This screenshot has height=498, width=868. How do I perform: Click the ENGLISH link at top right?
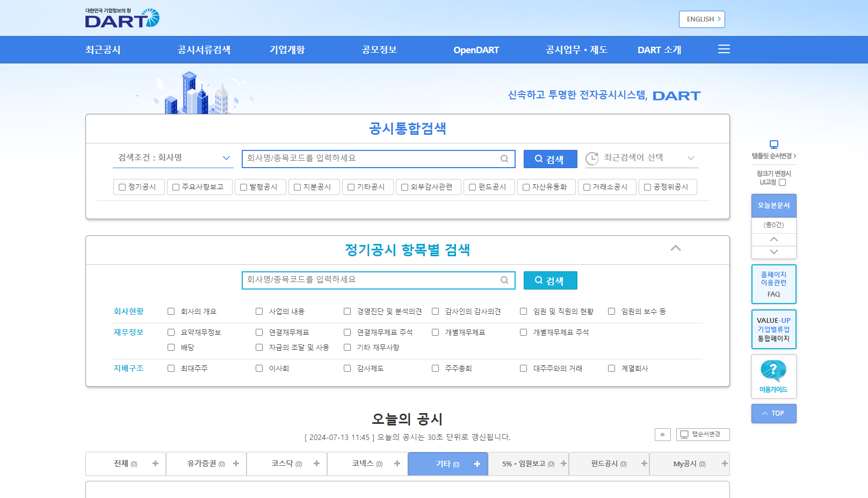(x=701, y=19)
